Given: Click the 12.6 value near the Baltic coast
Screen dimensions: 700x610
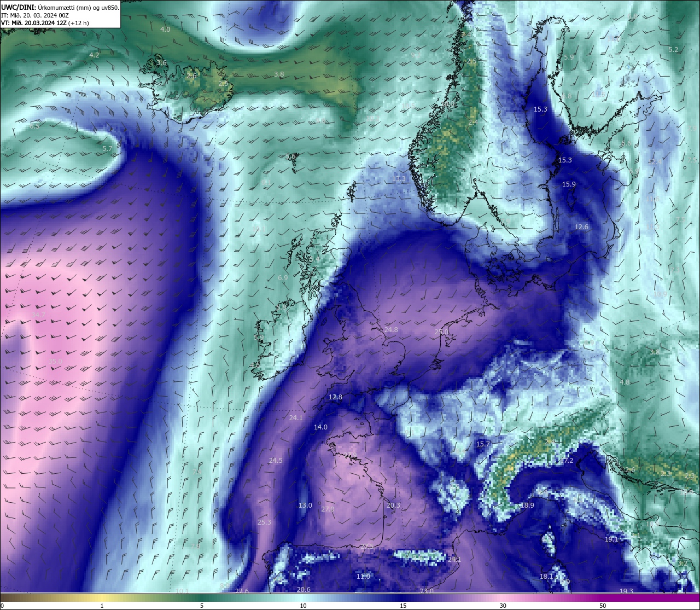Looking at the screenshot, I should click(x=581, y=227).
